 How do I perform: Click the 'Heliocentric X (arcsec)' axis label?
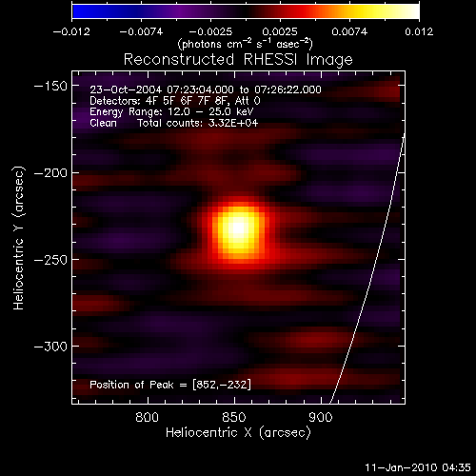click(x=238, y=433)
